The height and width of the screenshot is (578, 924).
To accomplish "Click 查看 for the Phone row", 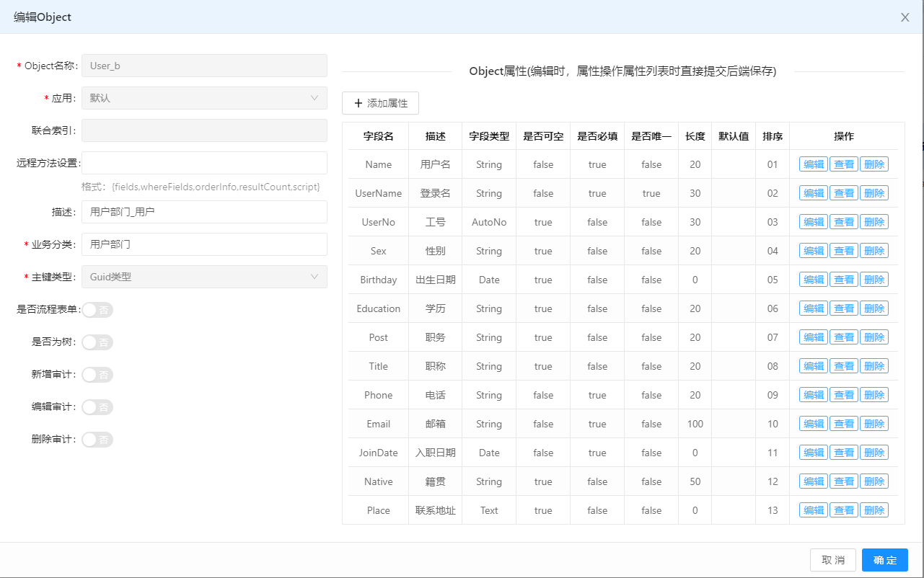I will point(844,395).
